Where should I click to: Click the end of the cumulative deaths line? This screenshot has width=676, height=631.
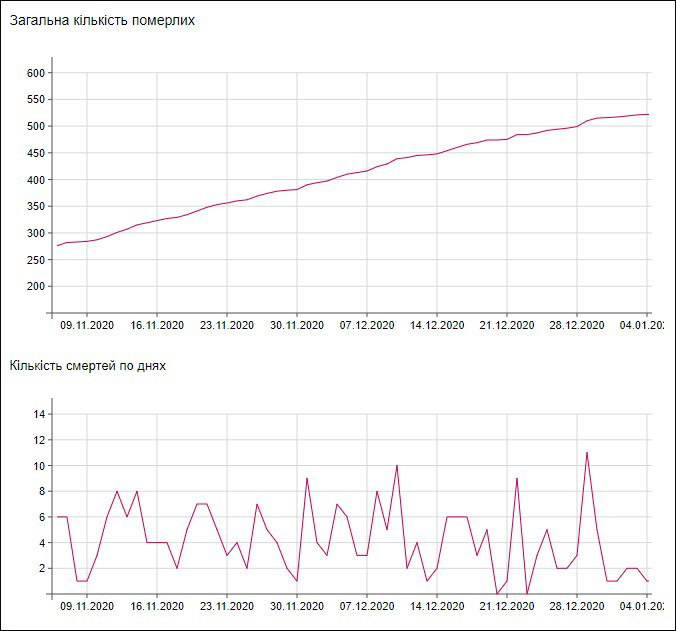click(x=648, y=114)
